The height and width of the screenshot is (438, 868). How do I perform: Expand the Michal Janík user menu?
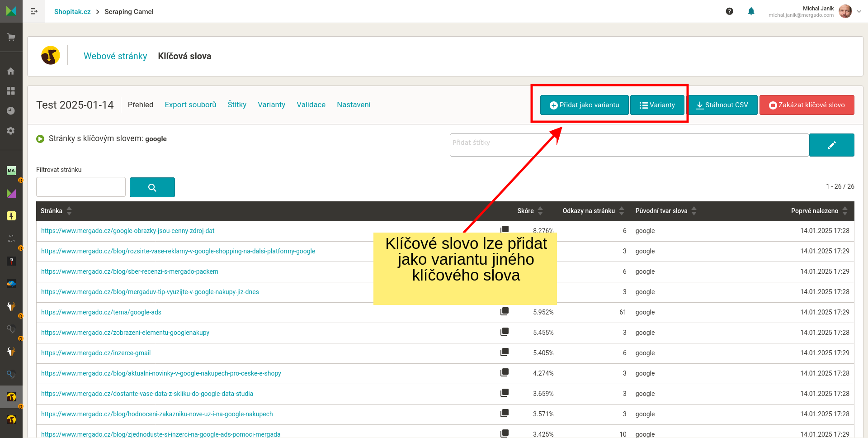click(x=858, y=11)
